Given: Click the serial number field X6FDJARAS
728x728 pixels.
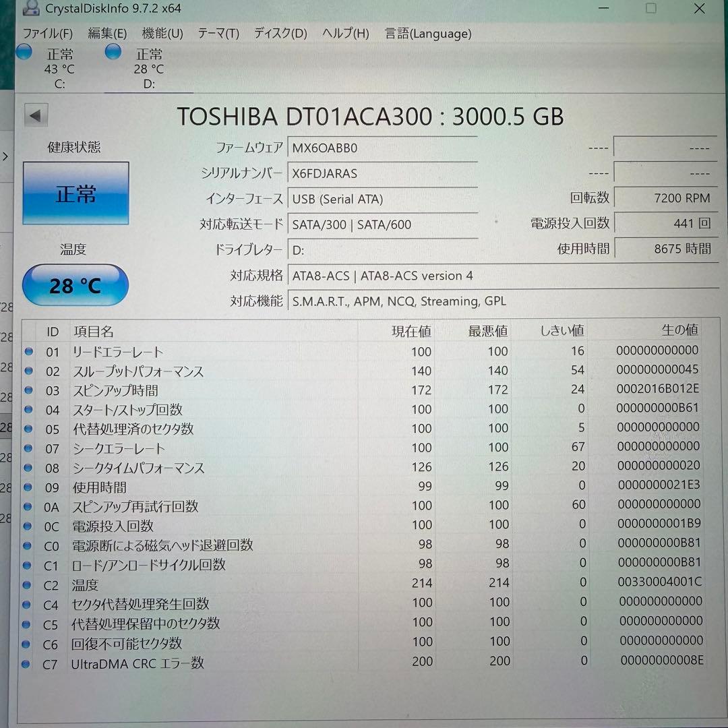Looking at the screenshot, I should coord(383,174).
